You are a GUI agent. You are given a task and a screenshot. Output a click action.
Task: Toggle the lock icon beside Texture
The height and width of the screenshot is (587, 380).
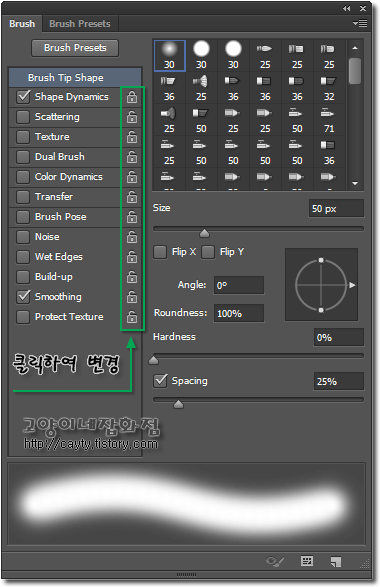pos(132,137)
